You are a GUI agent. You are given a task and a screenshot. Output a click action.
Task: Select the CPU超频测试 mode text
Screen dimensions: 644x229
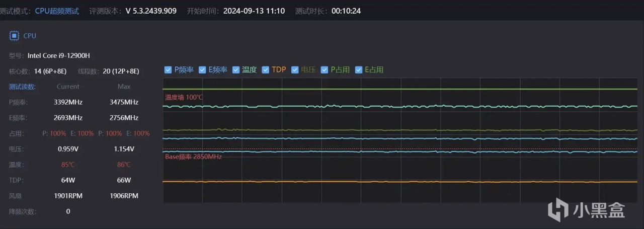57,11
